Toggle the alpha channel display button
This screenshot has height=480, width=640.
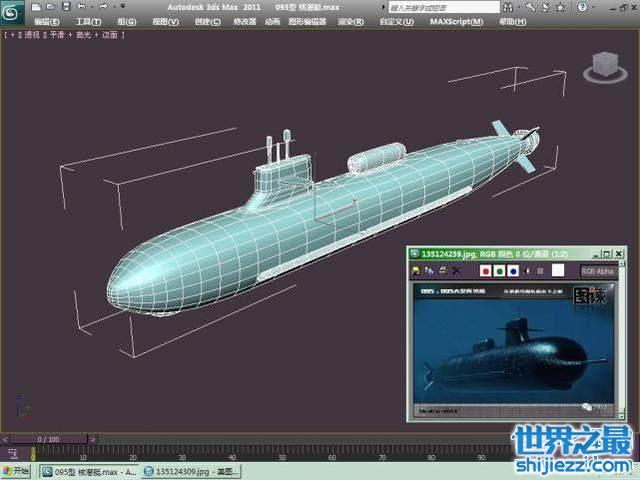527,270
